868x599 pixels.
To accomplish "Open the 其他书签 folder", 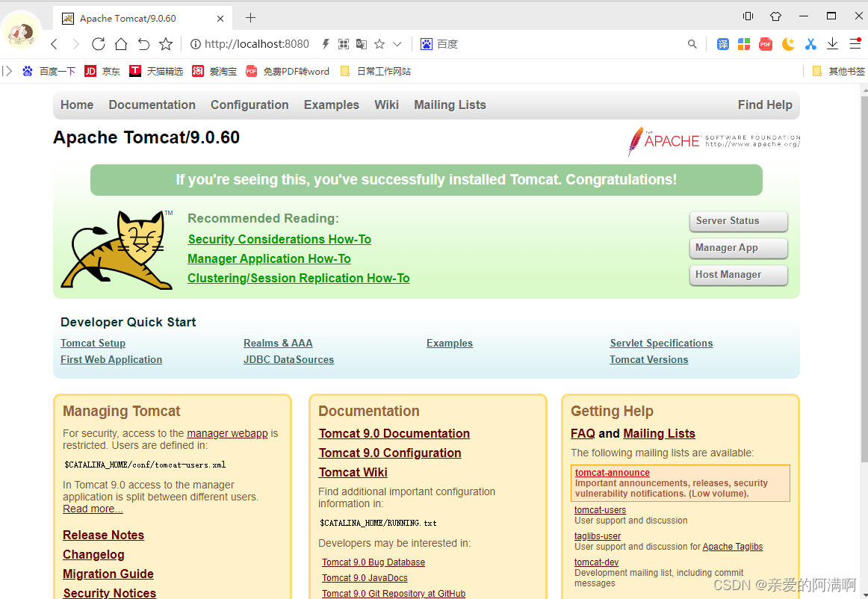I will tap(838, 72).
